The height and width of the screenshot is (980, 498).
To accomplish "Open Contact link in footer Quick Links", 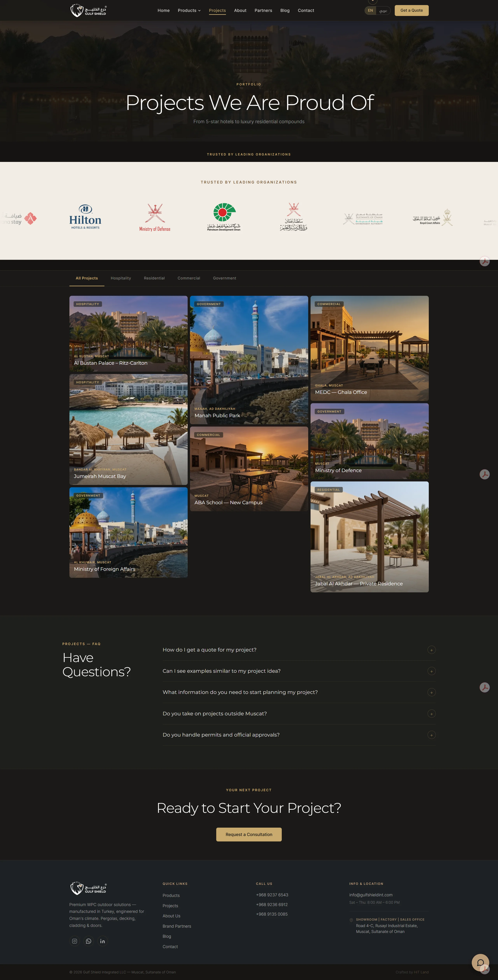I will 170,947.
